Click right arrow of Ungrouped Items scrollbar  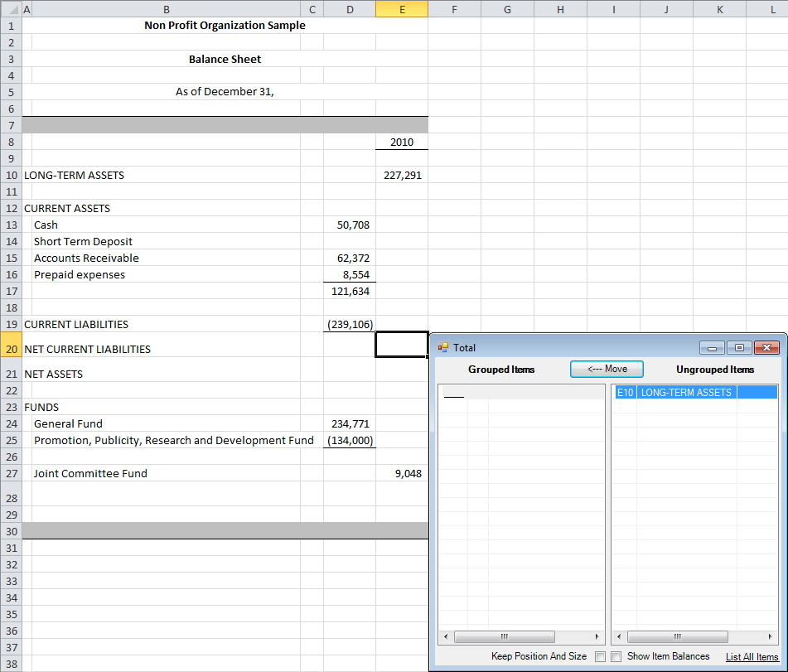[x=771, y=637]
